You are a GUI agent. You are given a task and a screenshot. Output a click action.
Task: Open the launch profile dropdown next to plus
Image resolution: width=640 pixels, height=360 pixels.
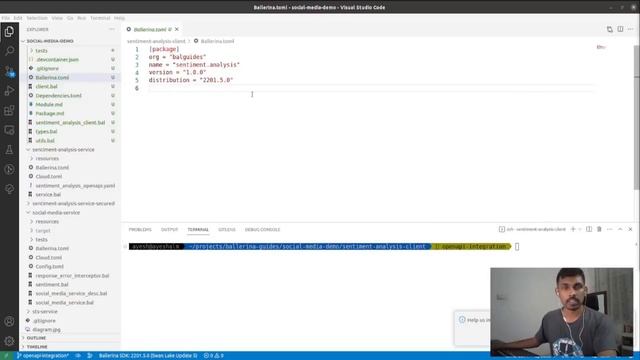click(x=580, y=229)
